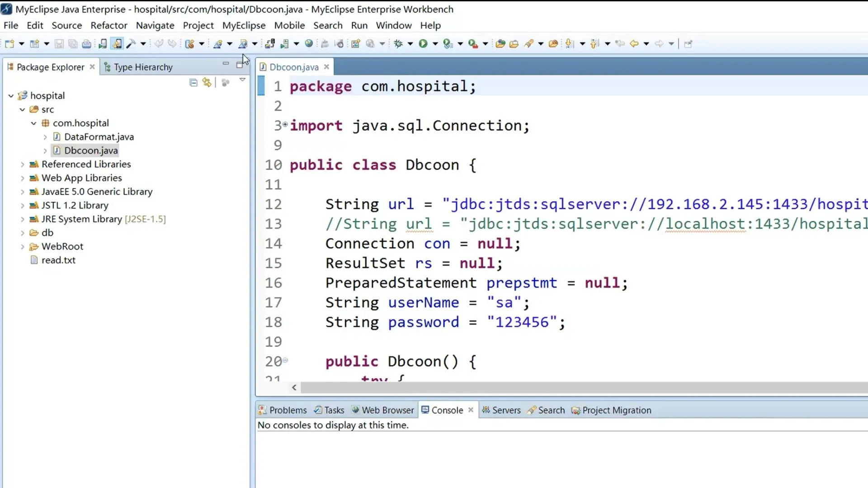The image size is (868, 488).
Task: Select DataFormat.java in the tree
Action: 99,137
